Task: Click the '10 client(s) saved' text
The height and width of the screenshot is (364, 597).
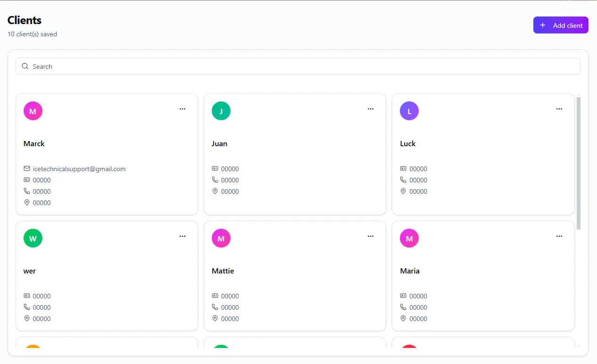Action: click(x=33, y=34)
